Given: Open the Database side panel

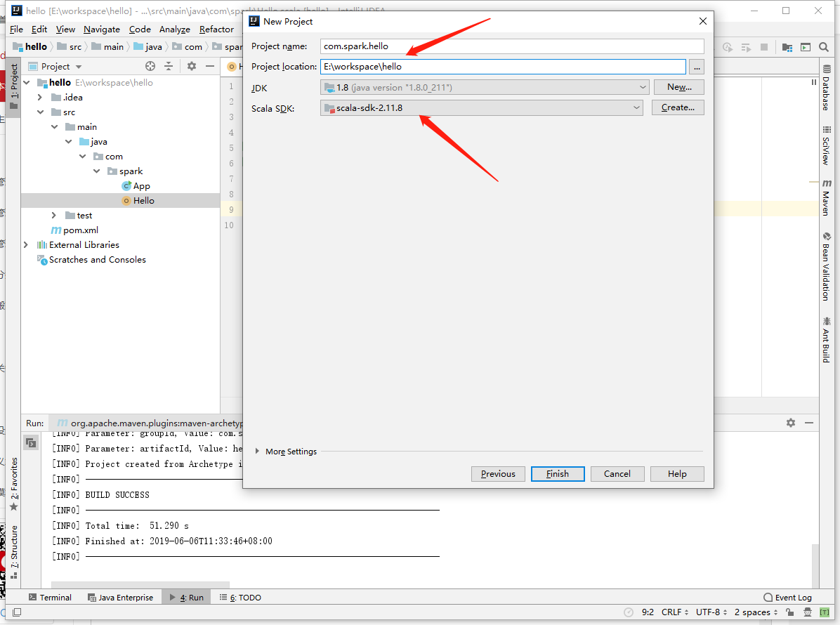Looking at the screenshot, I should tap(827, 87).
